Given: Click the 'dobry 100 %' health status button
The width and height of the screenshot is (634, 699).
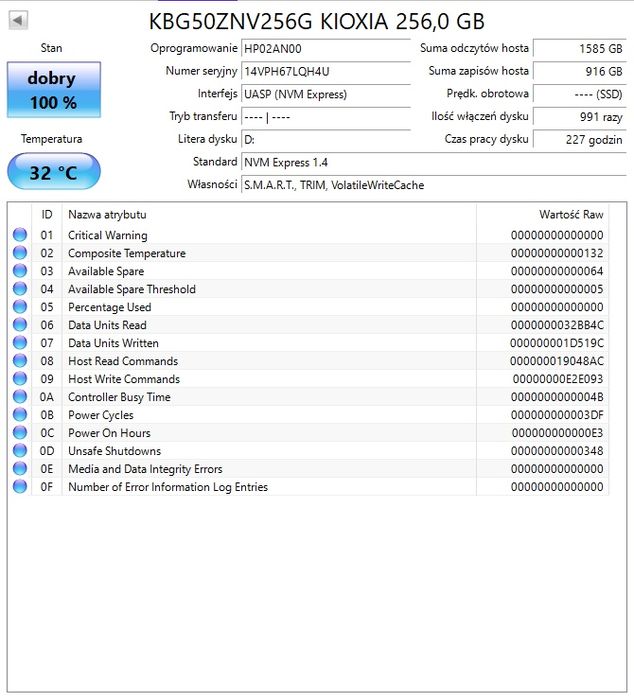Looking at the screenshot, I should click(54, 90).
